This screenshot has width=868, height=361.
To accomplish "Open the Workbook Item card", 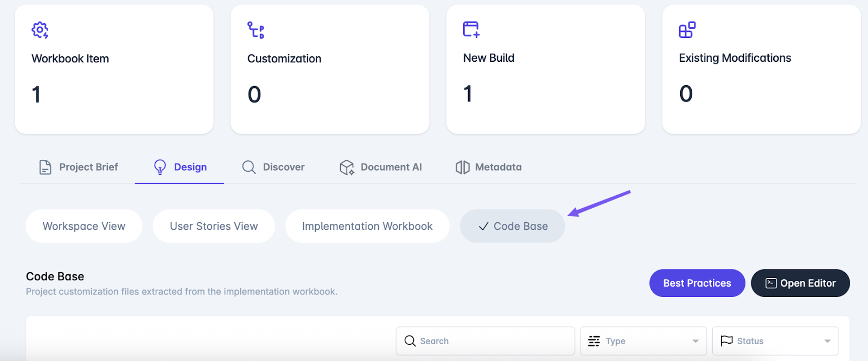I will tap(114, 69).
